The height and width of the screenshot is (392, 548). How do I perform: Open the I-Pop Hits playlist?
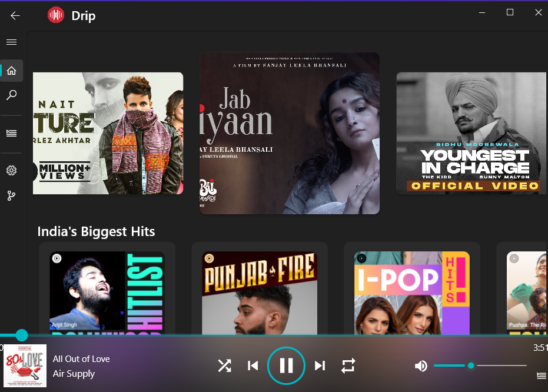(412, 293)
